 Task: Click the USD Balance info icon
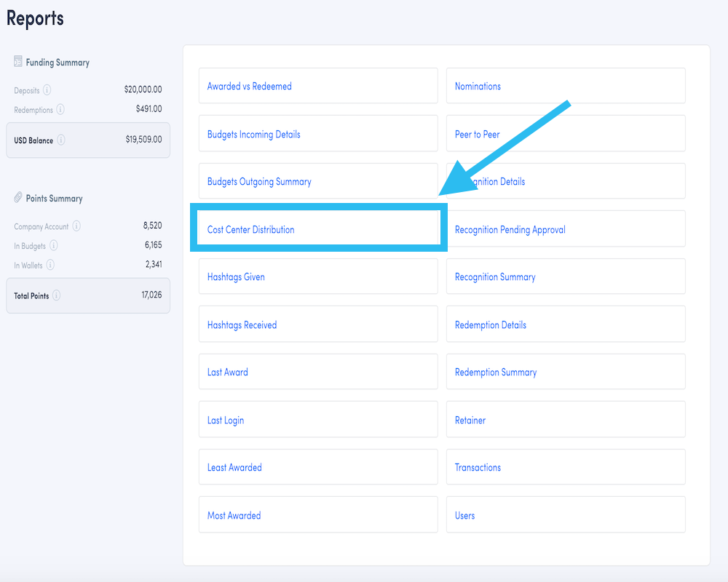coord(60,139)
